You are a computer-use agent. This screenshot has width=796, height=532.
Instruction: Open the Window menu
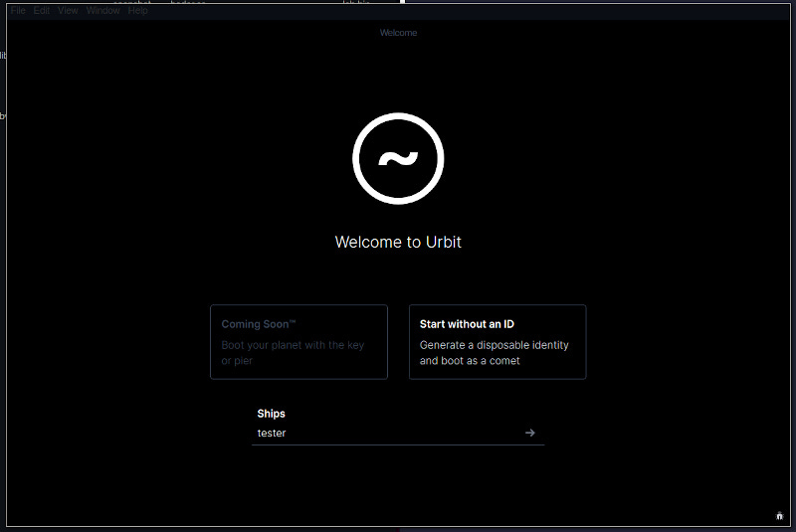pyautogui.click(x=103, y=11)
